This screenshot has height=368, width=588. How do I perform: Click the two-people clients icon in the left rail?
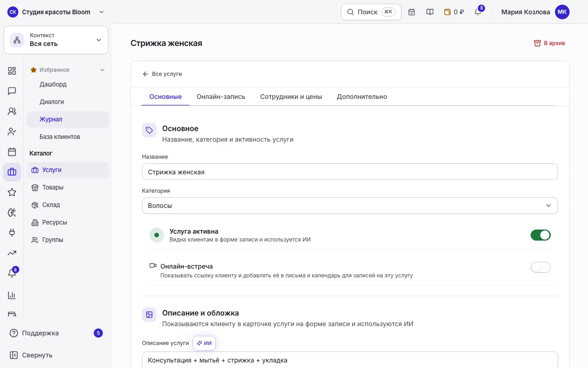[x=12, y=111]
